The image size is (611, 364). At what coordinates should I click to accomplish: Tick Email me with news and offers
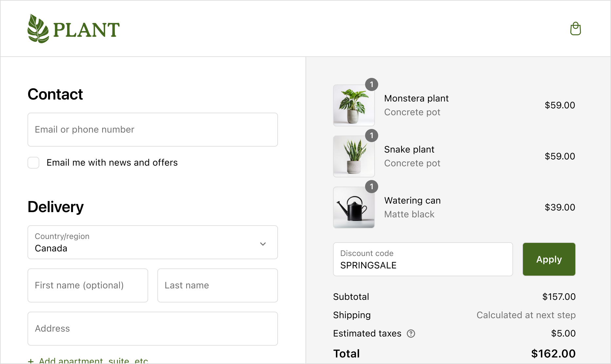[33, 163]
